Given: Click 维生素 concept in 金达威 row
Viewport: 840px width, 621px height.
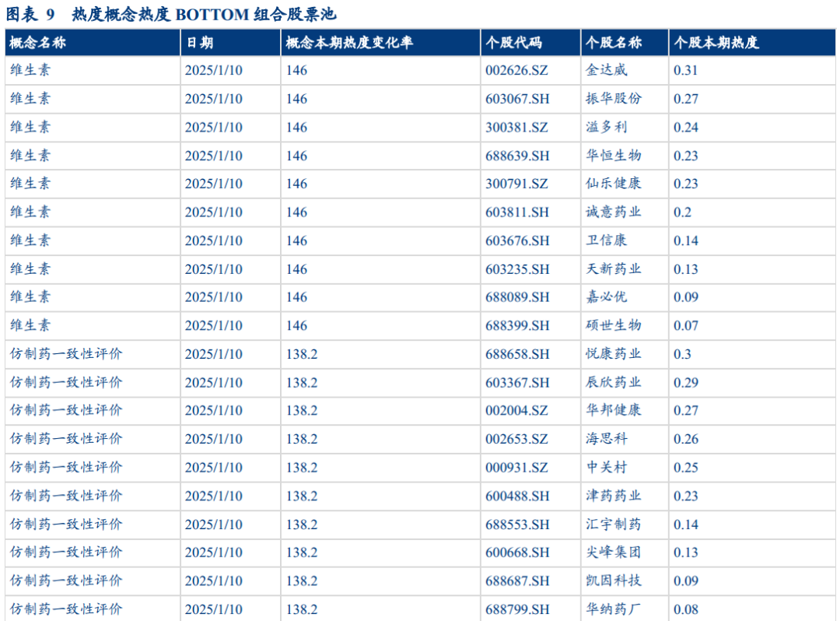Looking at the screenshot, I should click(30, 70).
